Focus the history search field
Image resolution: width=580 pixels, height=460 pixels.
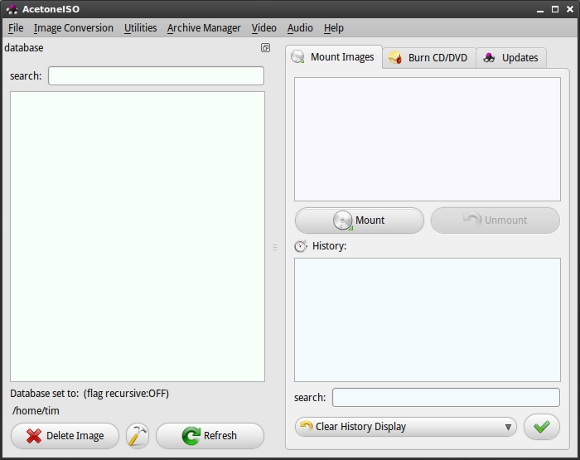(x=446, y=398)
